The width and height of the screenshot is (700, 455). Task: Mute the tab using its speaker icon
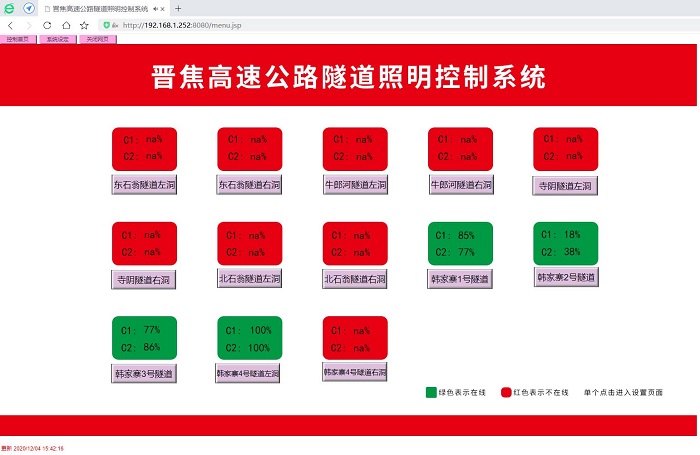click(x=157, y=8)
